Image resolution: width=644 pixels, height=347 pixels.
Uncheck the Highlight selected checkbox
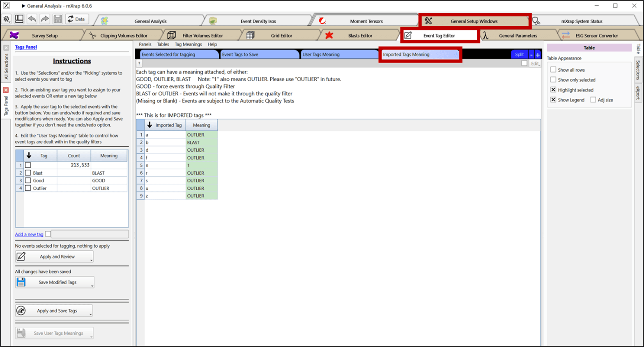[x=553, y=90]
